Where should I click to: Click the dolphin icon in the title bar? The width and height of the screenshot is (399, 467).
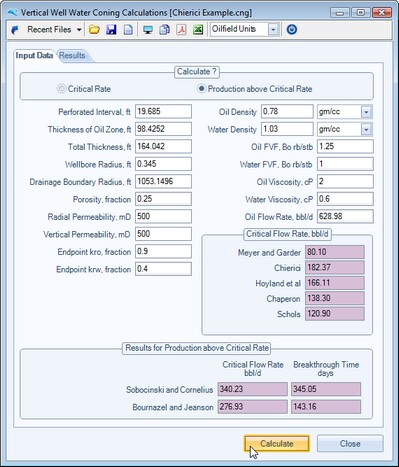coord(12,13)
